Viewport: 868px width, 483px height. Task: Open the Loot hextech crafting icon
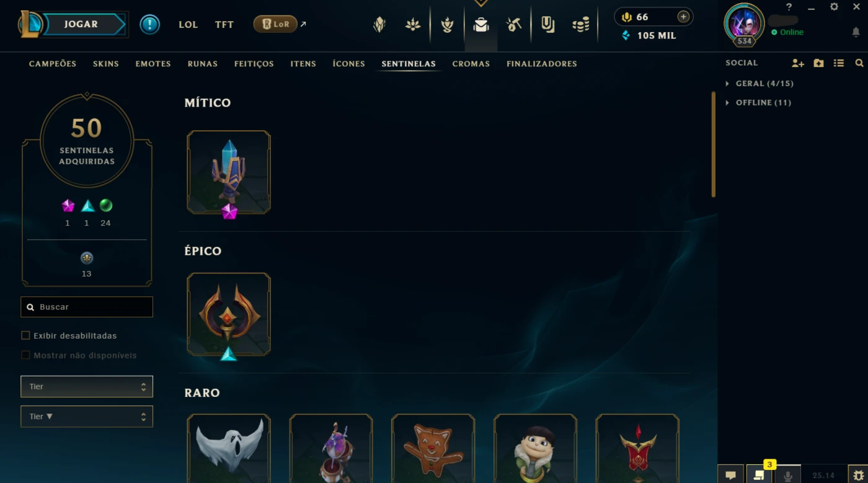514,25
